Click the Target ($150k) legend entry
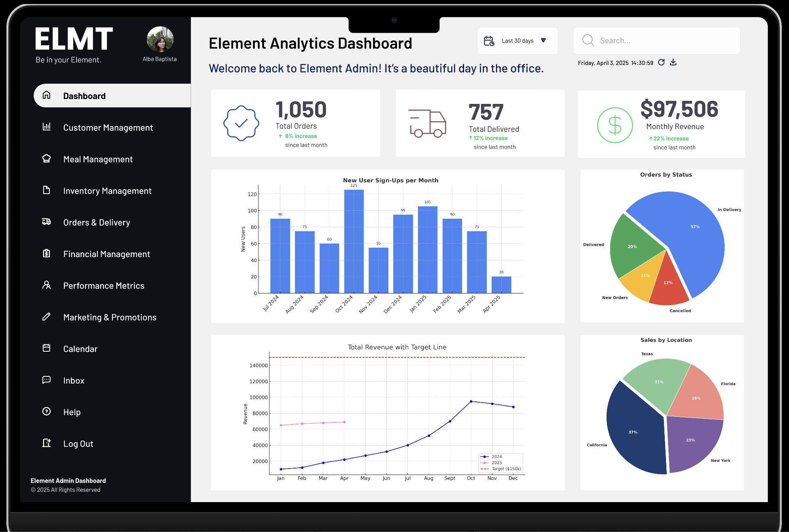The image size is (789, 532). 501,469
